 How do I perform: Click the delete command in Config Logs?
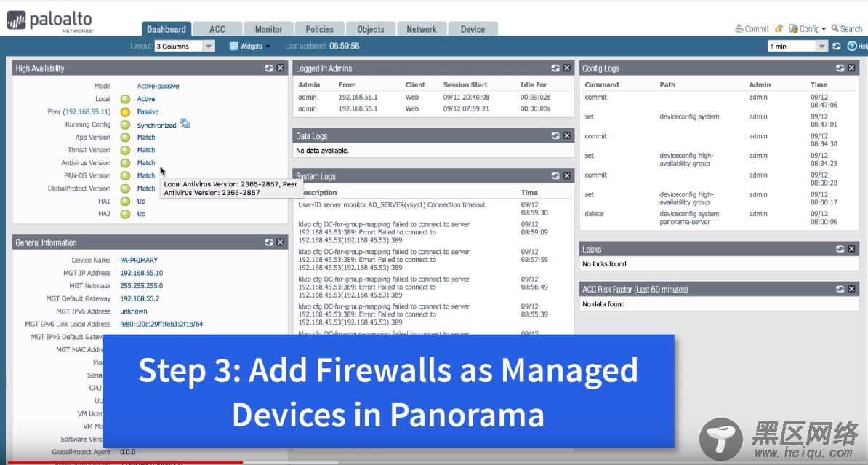(594, 214)
